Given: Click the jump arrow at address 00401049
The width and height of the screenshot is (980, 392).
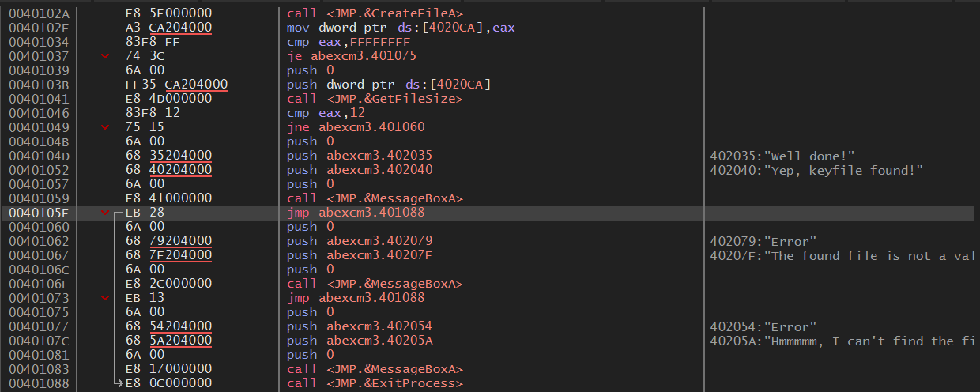Looking at the screenshot, I should (x=105, y=127).
